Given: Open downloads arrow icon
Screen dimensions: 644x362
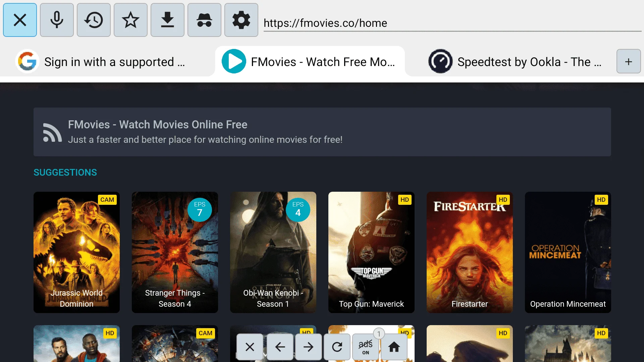Looking at the screenshot, I should coord(167,20).
